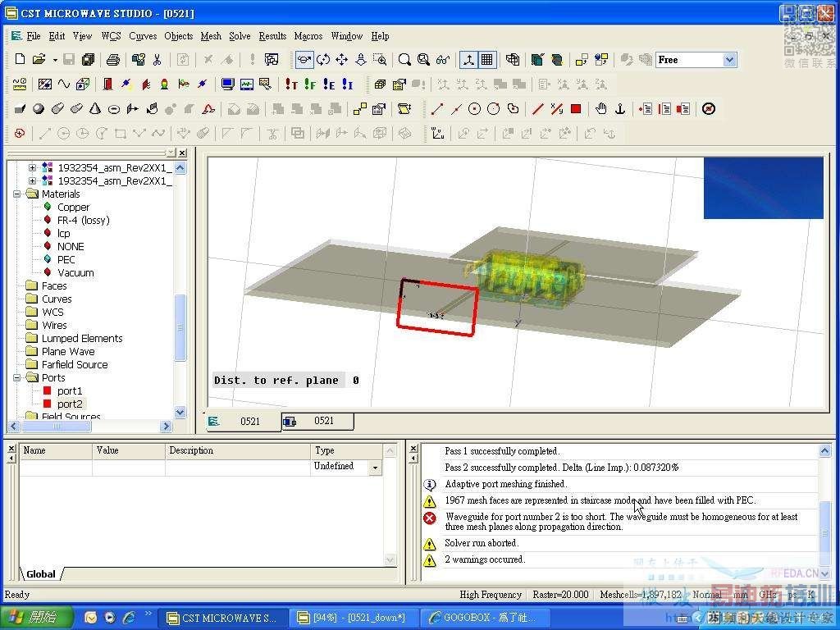Create a brick shape
Image resolution: width=840 pixels, height=630 pixels.
[x=20, y=109]
